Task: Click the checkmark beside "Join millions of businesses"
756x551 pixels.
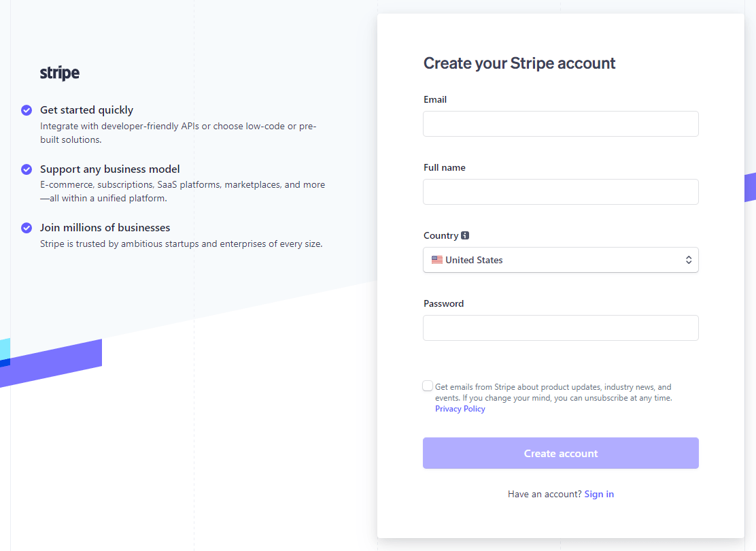Action: 26,227
